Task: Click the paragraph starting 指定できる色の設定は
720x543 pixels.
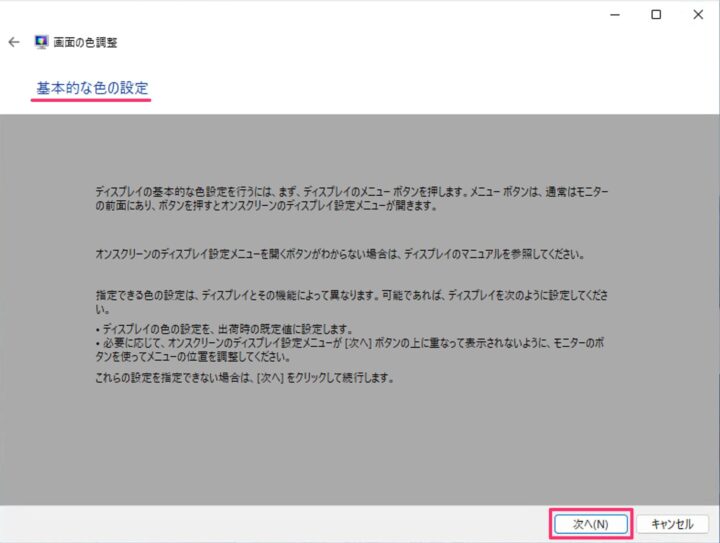Action: (352, 302)
